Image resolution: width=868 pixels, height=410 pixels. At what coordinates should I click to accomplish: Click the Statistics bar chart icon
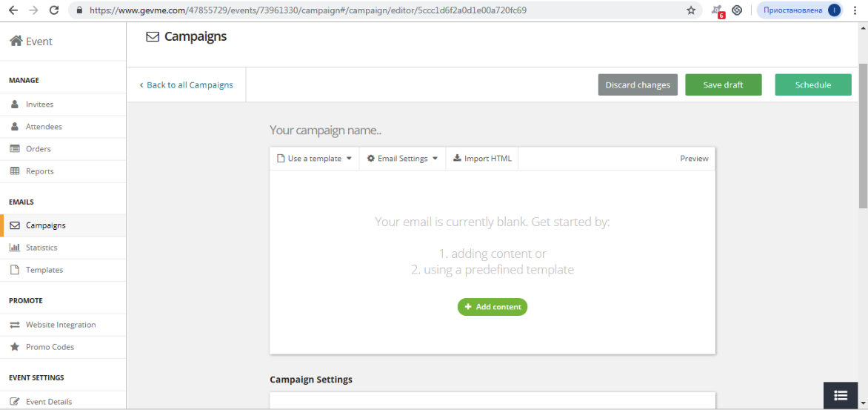click(x=15, y=248)
